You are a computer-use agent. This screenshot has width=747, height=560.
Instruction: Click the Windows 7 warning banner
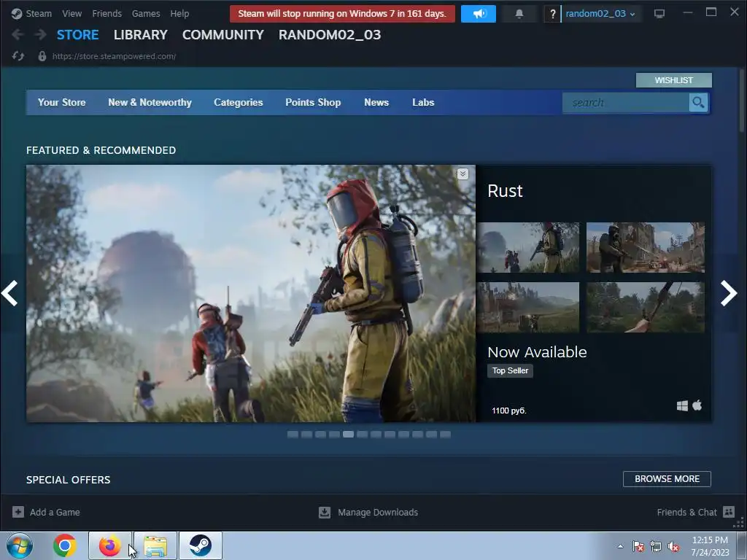click(342, 14)
